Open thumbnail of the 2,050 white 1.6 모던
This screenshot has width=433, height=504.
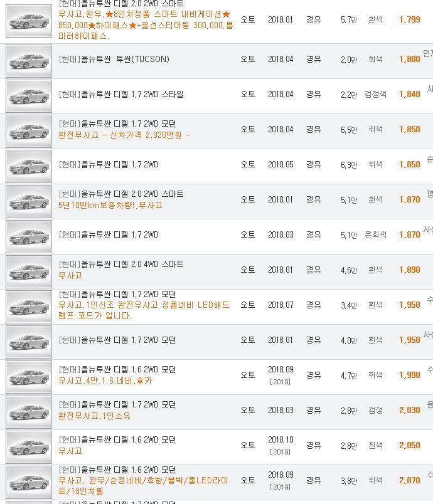point(29,447)
